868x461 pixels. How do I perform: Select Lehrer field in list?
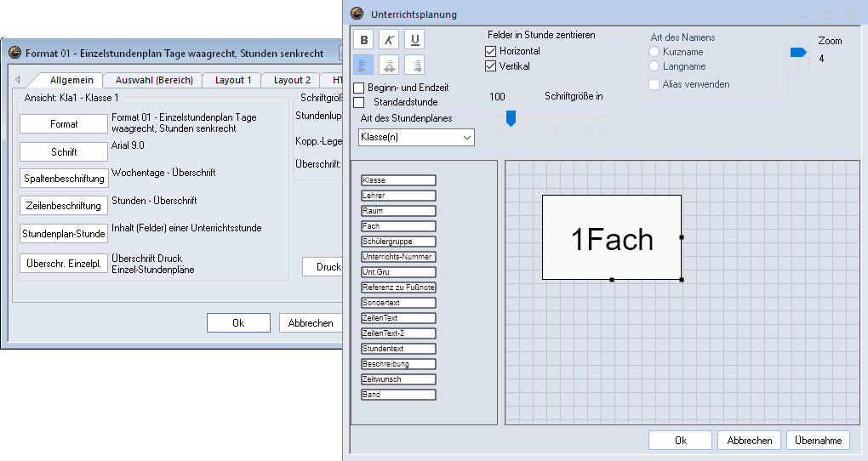(x=398, y=196)
